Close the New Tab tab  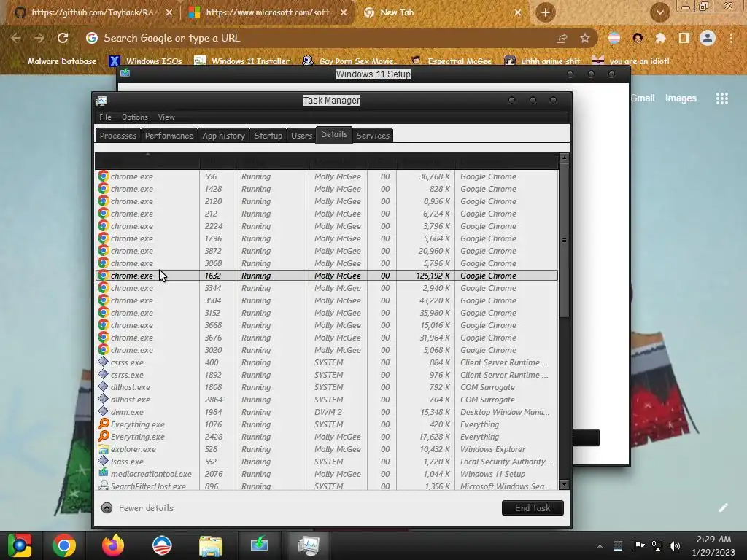coord(518,12)
